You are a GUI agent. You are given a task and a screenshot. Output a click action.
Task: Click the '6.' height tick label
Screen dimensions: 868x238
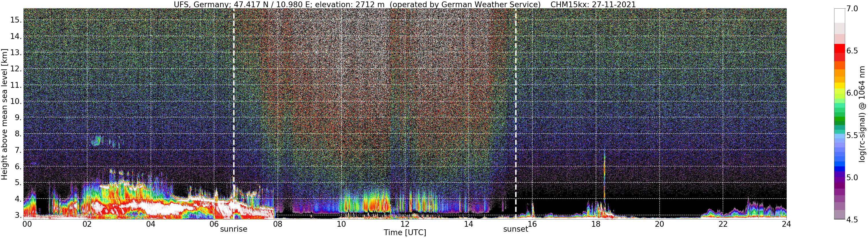coord(18,166)
